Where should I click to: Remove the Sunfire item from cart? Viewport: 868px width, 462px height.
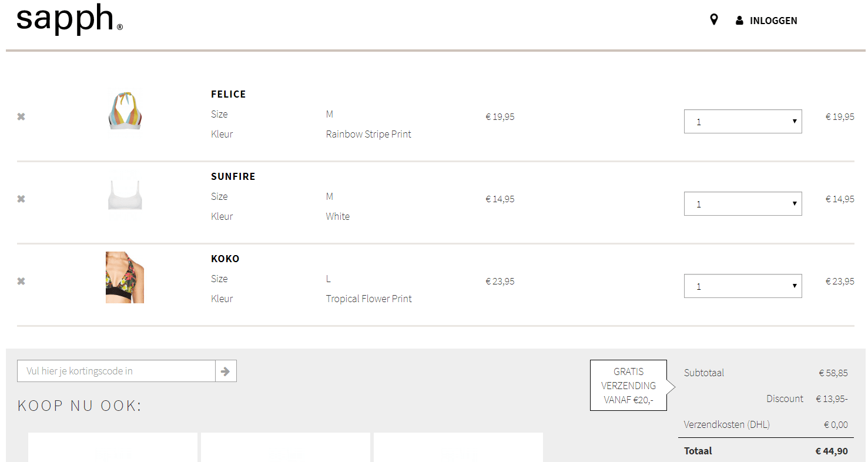point(21,199)
